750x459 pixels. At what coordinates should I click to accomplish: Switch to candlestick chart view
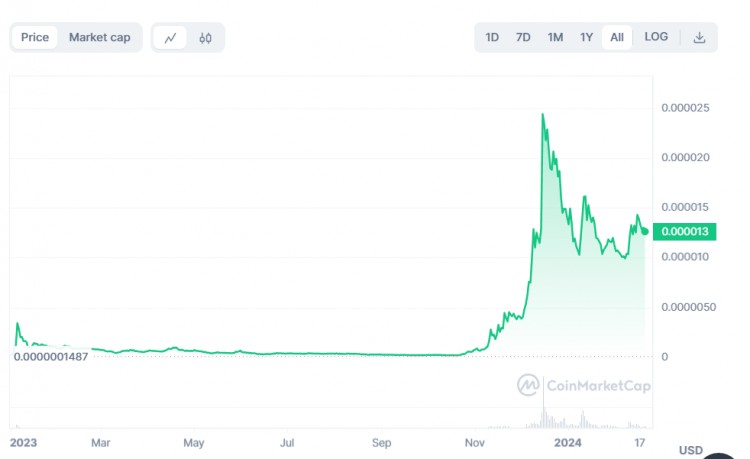tap(206, 38)
